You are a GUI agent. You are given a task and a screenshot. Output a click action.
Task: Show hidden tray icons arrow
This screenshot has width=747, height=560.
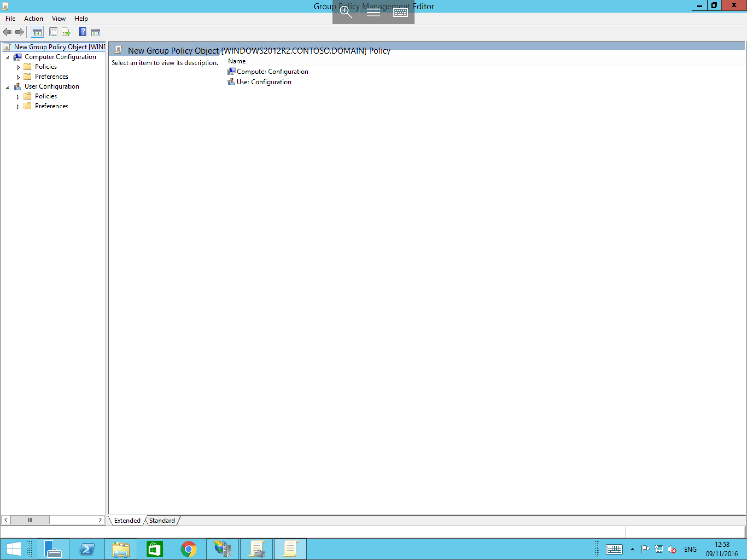[x=632, y=549]
